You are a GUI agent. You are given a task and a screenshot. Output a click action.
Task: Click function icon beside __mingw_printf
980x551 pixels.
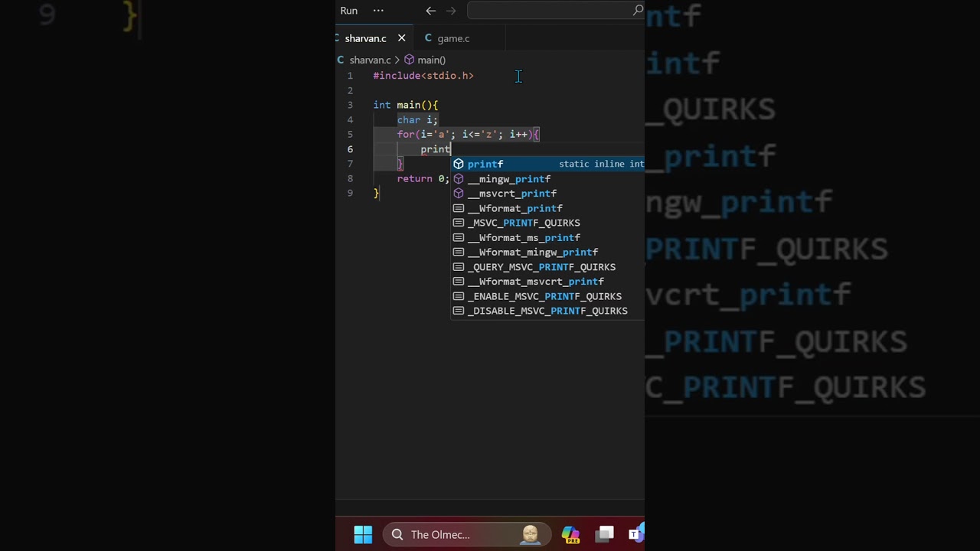tap(459, 179)
